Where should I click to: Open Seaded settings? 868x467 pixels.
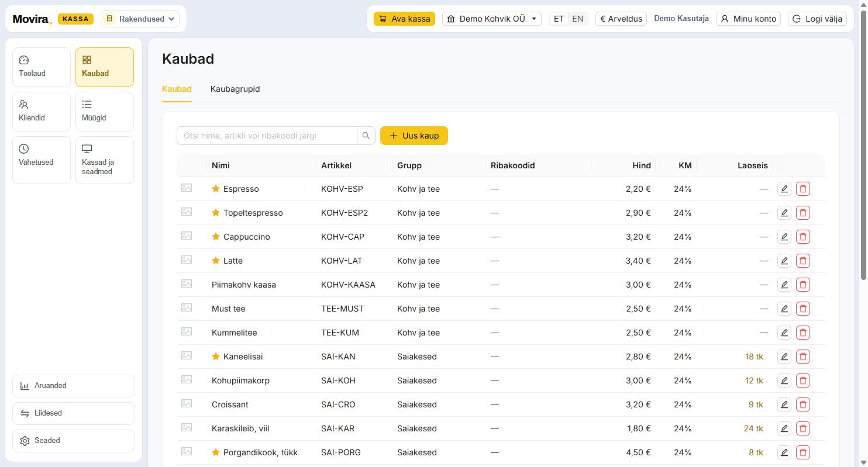[74, 441]
